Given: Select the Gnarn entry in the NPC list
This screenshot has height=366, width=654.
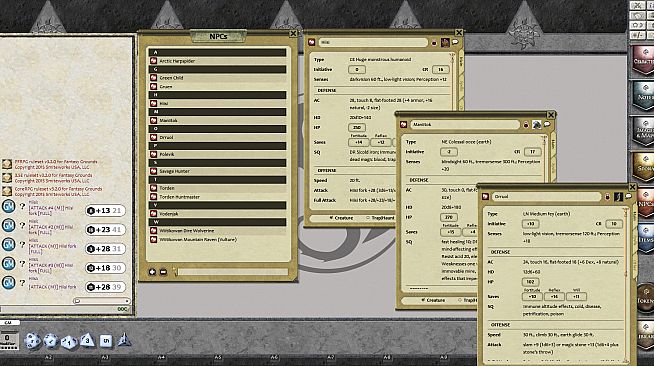Looking at the screenshot, I should tap(218, 86).
